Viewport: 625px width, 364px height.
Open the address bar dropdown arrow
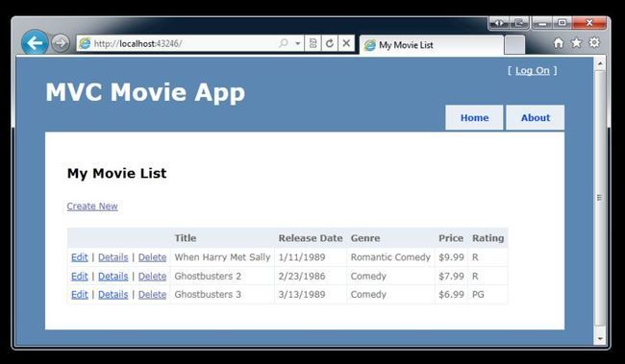(x=298, y=43)
